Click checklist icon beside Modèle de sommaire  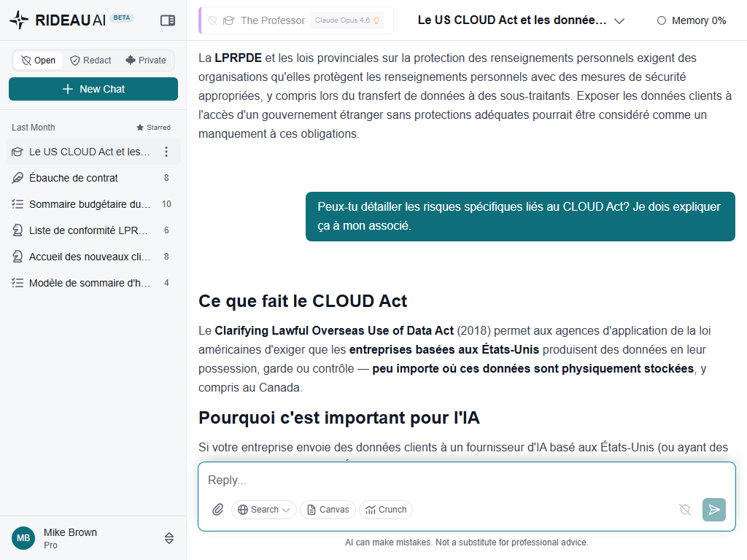click(18, 283)
